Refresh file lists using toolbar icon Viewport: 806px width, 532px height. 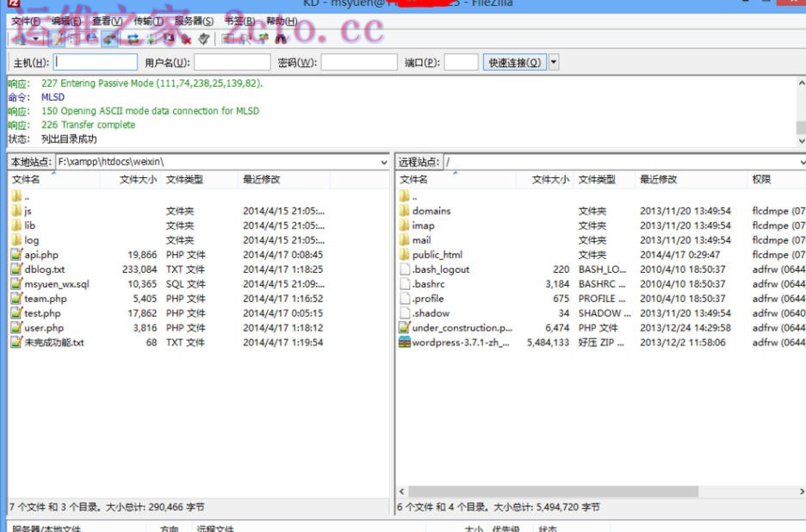coord(133,39)
